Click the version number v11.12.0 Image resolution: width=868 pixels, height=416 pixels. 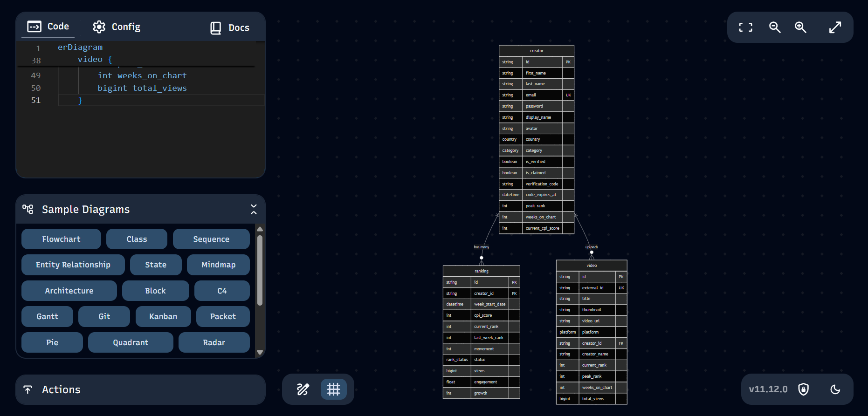768,389
